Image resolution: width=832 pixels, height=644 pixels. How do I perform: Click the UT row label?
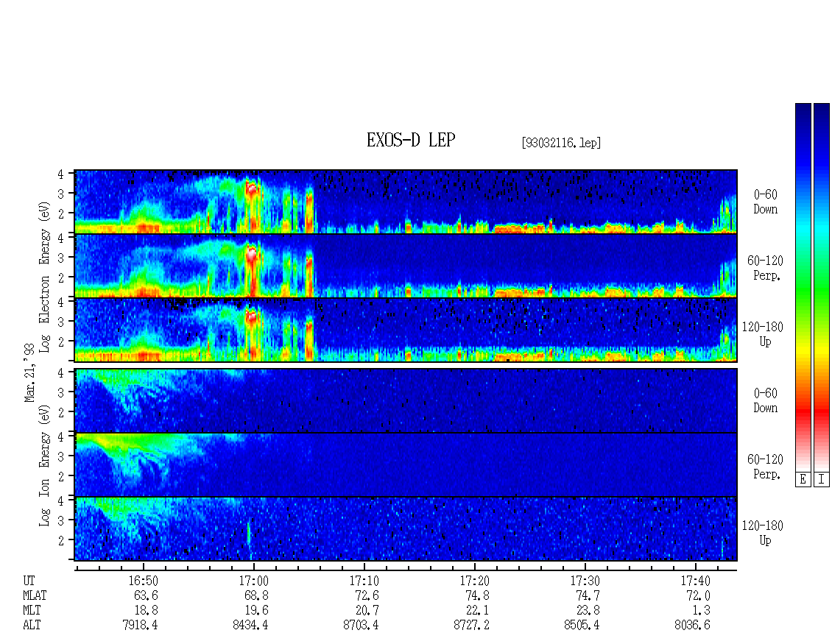tap(29, 581)
